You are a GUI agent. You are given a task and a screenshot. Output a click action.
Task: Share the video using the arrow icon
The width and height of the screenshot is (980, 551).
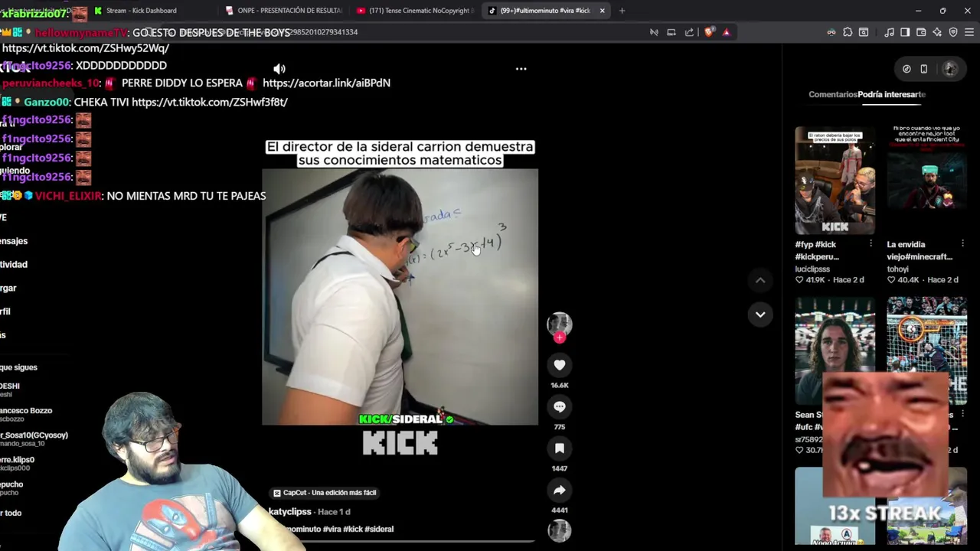pos(560,490)
